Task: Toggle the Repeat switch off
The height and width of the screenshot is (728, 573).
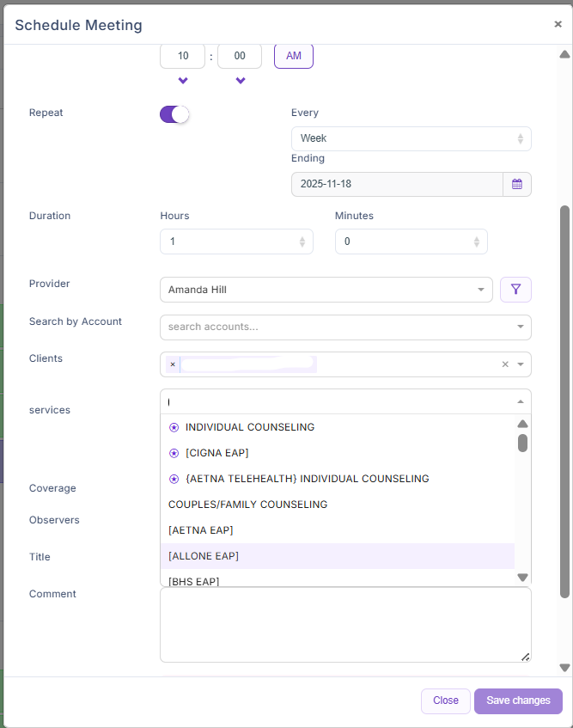Action: 174,114
